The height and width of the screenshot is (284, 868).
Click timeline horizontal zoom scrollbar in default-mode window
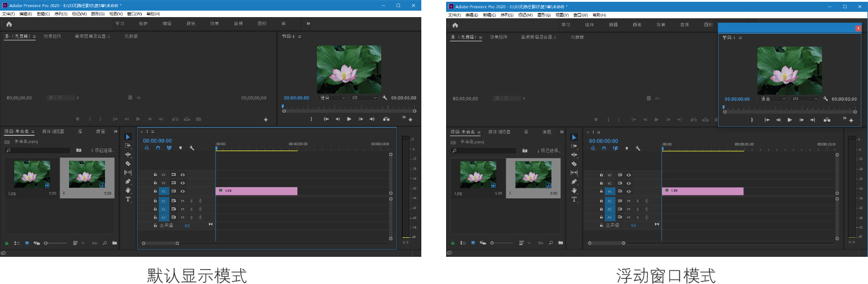click(160, 243)
